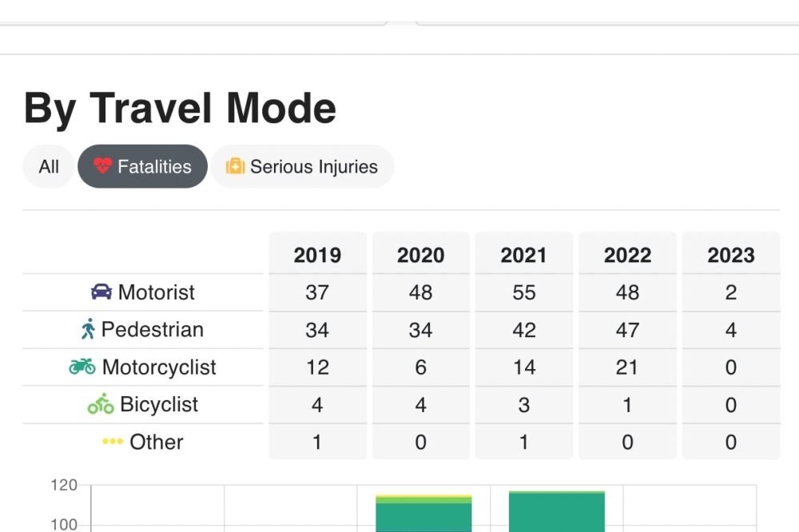
Task: Select the 2019 column header
Action: (x=317, y=255)
